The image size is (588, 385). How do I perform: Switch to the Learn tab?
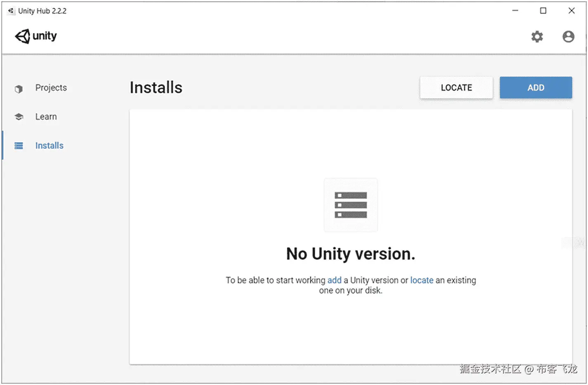tap(46, 117)
